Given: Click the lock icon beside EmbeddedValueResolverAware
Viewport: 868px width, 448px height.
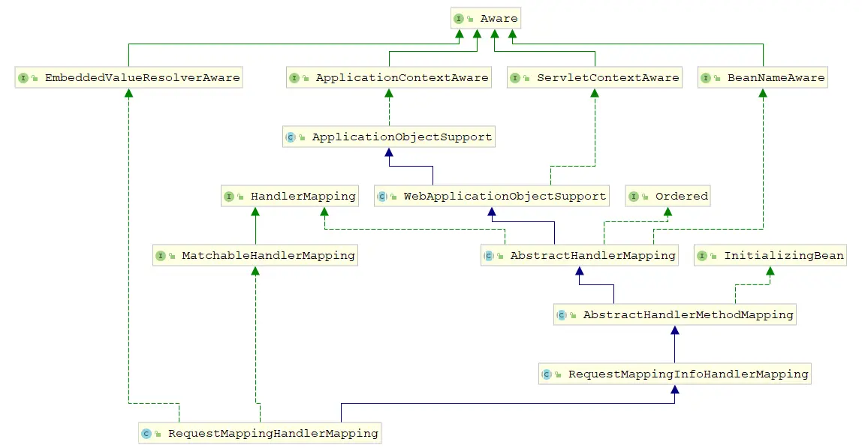Looking at the screenshot, I should pos(33,77).
